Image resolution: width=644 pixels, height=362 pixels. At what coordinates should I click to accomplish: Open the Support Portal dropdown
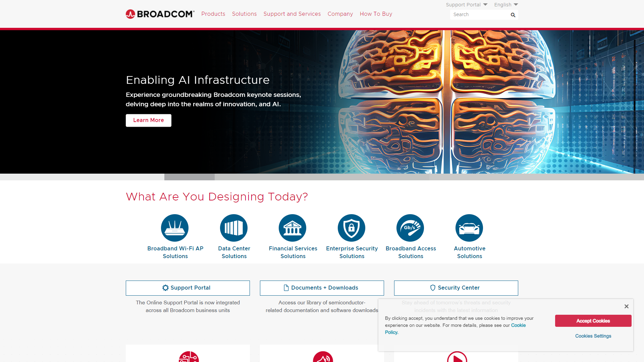coord(467,5)
